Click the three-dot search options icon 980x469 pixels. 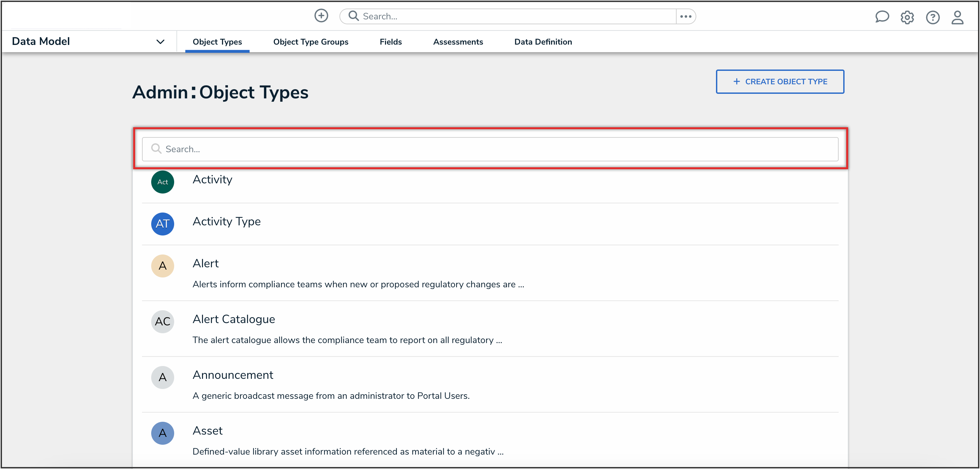click(685, 16)
